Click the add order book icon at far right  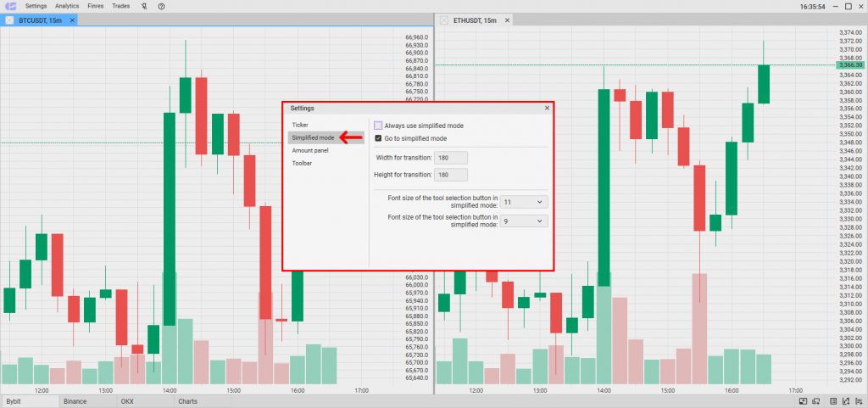pos(859,401)
